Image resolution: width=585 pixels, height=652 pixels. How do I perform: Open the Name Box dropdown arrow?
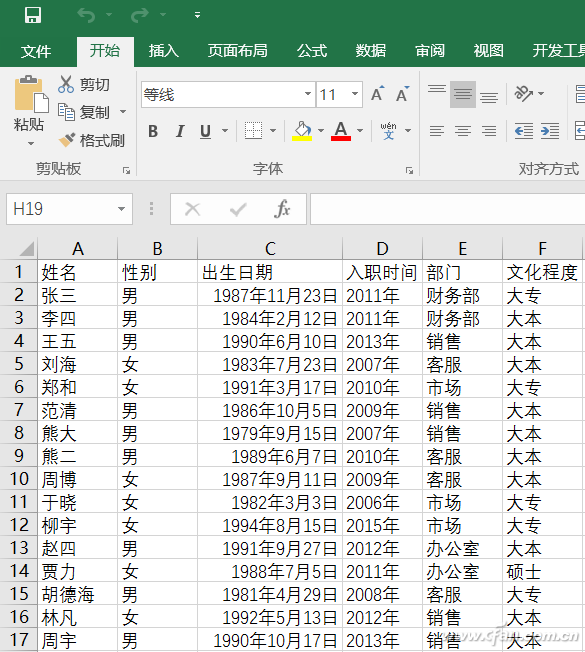point(121,209)
